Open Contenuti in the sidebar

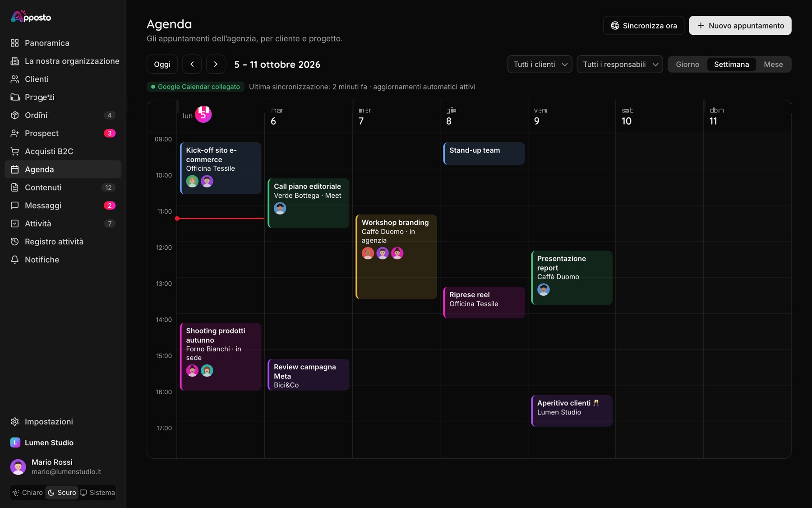pos(63,187)
